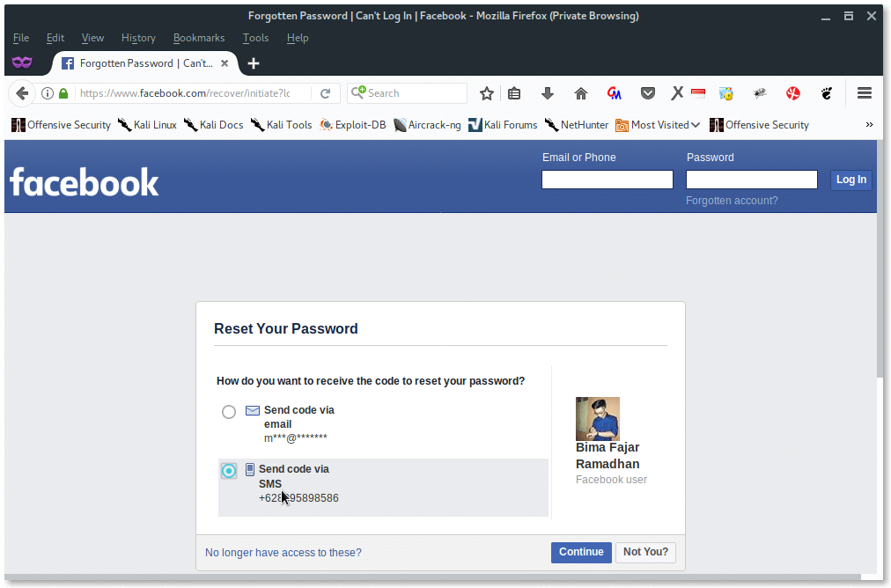The width and height of the screenshot is (891, 588).
Task: Go to home page icon
Action: coord(581,93)
